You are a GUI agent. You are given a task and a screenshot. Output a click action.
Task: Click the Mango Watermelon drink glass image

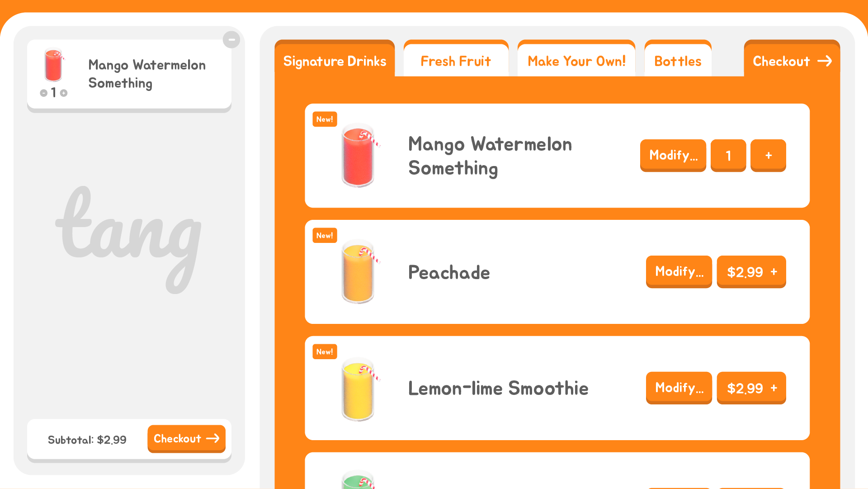point(359,156)
